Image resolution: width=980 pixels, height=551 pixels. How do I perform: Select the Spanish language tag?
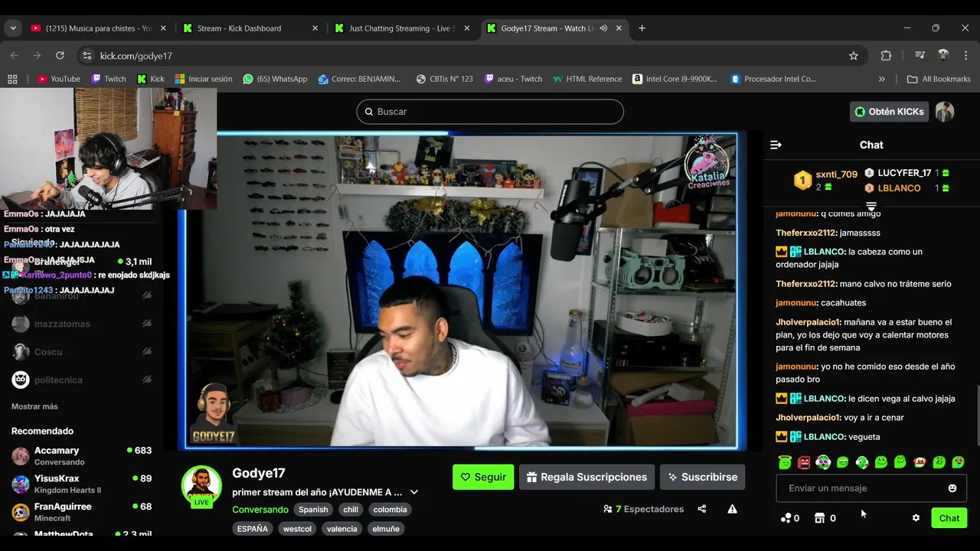click(x=313, y=510)
